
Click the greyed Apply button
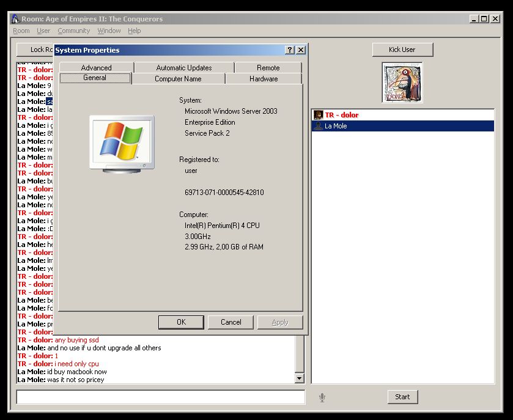(280, 322)
